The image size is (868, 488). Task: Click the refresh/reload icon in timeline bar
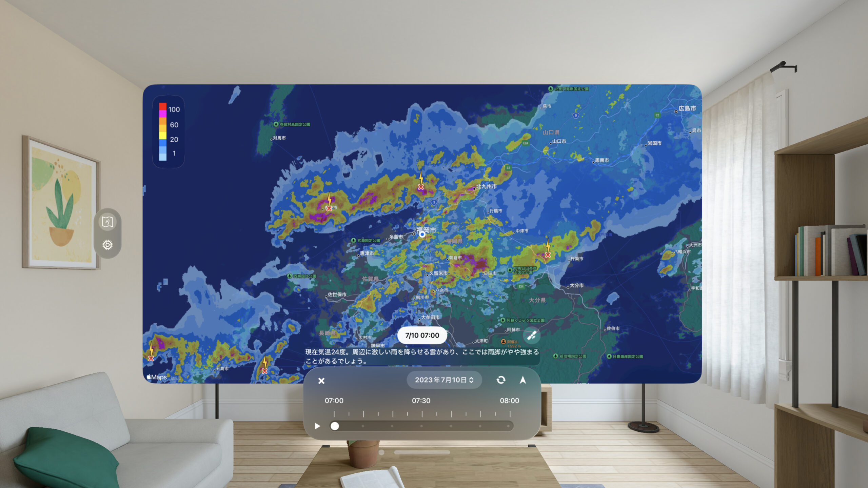tap(500, 380)
